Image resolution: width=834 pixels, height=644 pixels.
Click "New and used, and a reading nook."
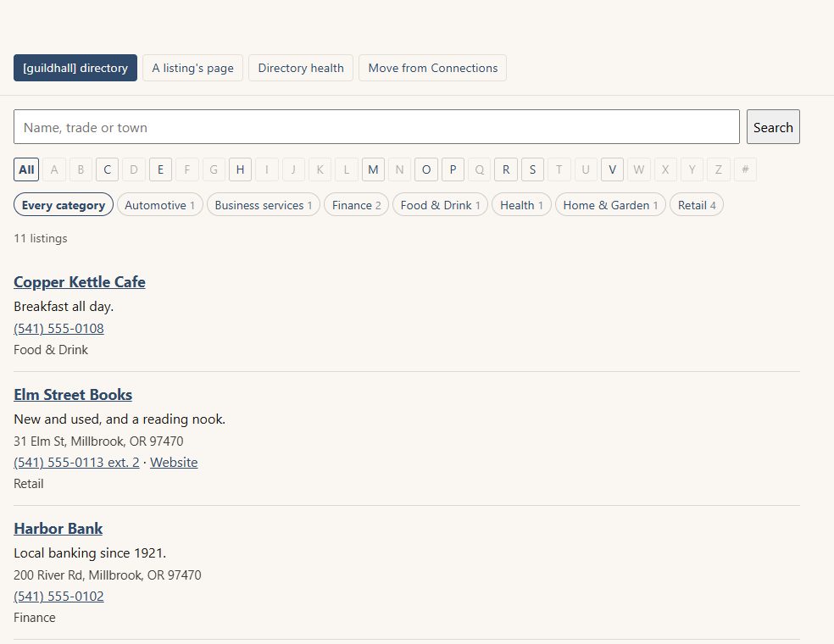[x=120, y=419]
